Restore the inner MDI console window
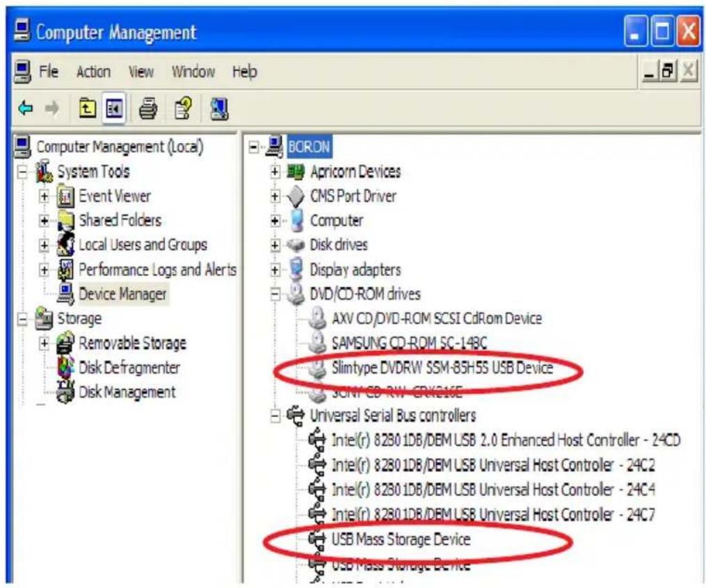The image size is (706, 588). pos(668,71)
